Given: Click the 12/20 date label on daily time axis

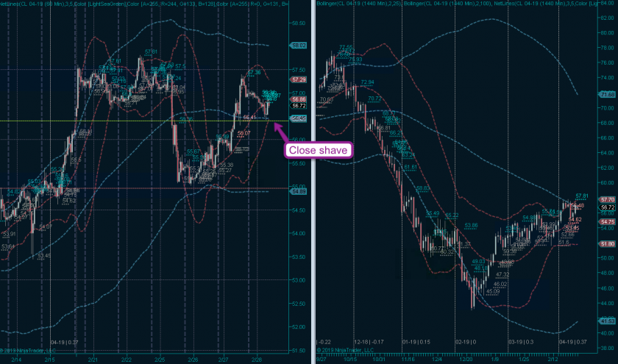Looking at the screenshot, I should (466, 360).
